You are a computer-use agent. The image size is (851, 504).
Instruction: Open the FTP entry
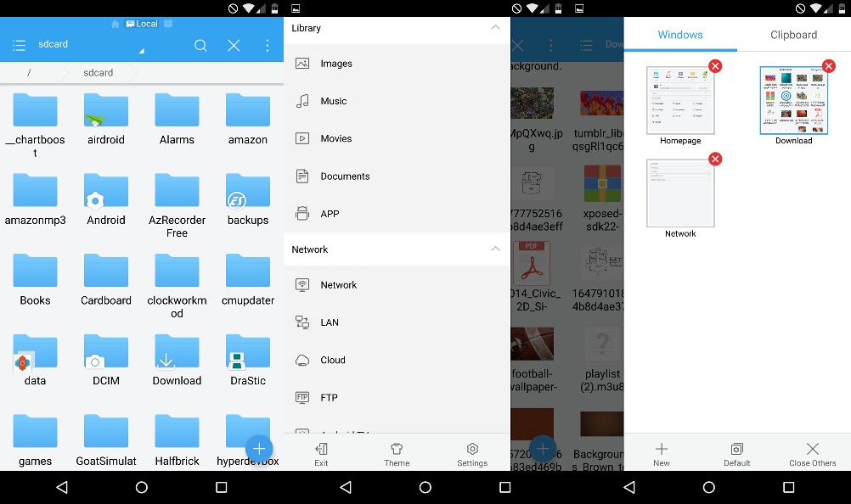point(397,397)
